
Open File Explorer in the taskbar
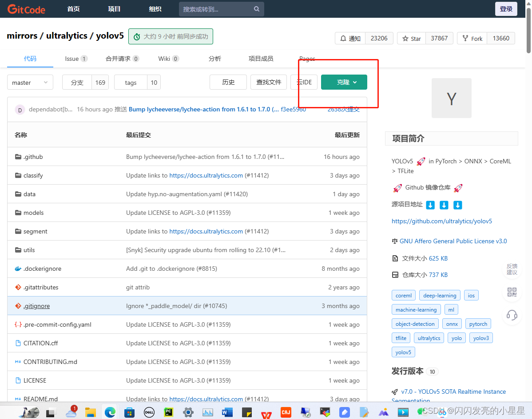pyautogui.click(x=91, y=412)
